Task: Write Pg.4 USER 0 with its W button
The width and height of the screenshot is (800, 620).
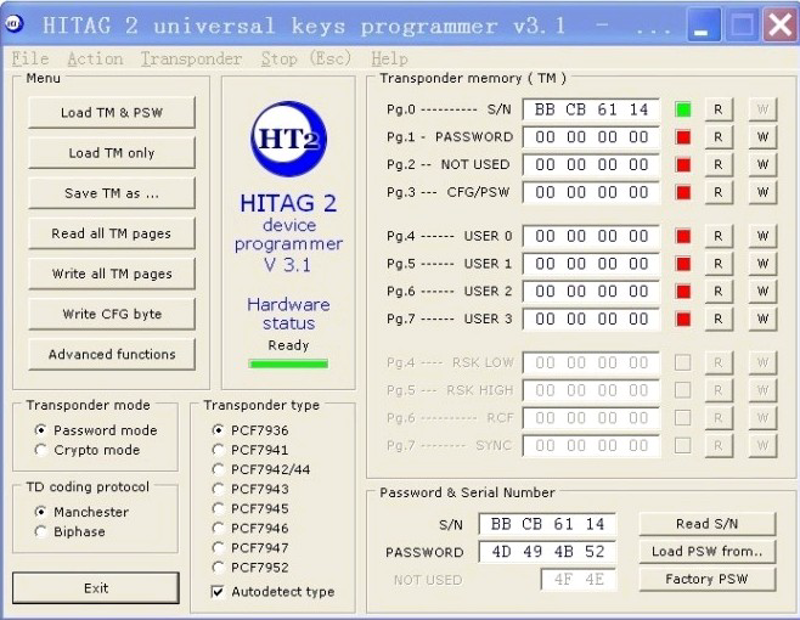Action: point(762,236)
